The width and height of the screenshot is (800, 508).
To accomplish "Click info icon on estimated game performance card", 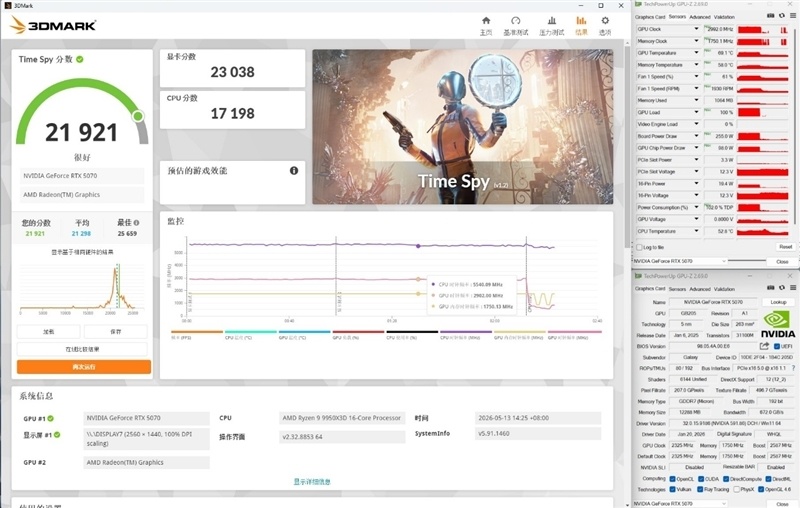I will [x=294, y=171].
